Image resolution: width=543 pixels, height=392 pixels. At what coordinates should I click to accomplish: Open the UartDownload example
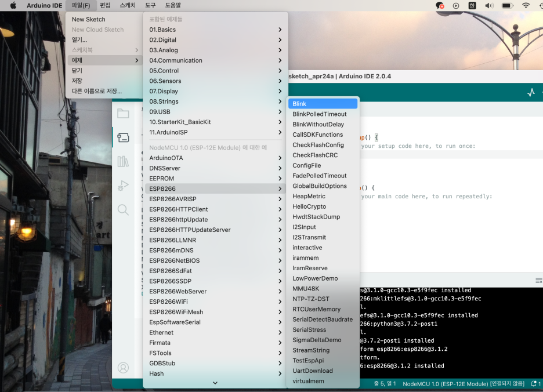[323, 371]
